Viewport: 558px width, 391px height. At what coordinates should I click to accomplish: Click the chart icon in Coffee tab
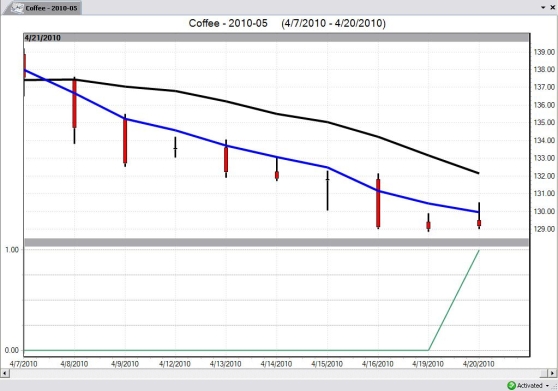(17, 8)
